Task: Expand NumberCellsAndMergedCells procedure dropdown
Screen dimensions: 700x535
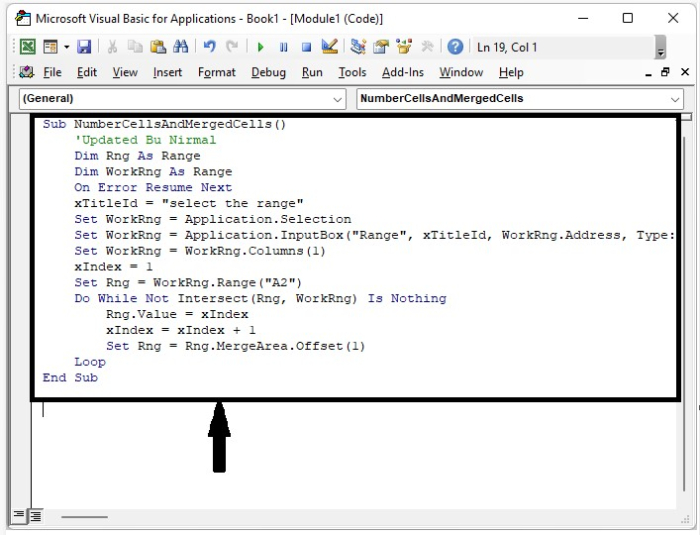Action: pos(675,99)
